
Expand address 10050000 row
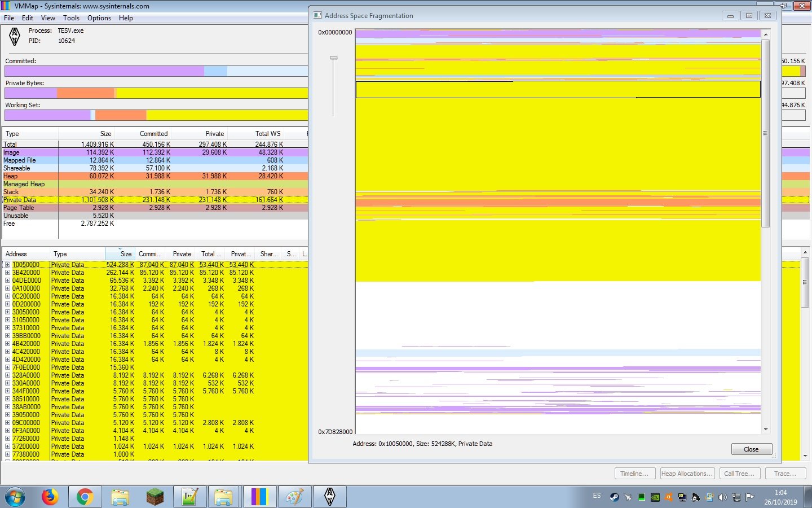[x=7, y=265]
